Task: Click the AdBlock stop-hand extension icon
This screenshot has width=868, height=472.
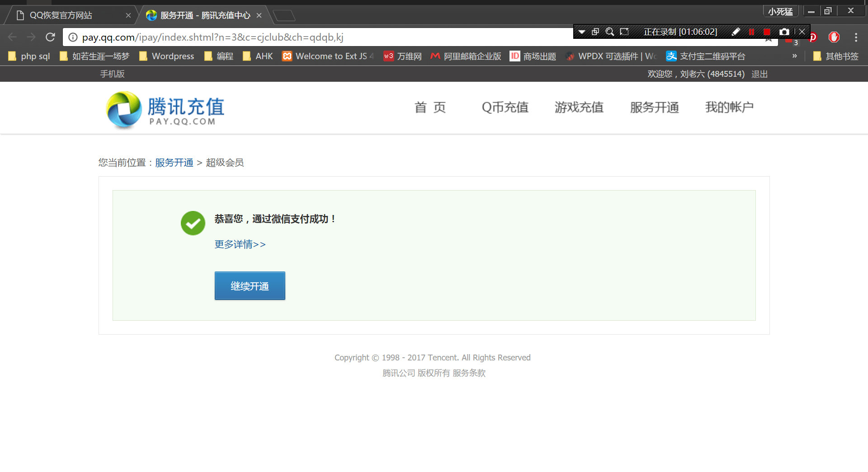Action: (834, 37)
